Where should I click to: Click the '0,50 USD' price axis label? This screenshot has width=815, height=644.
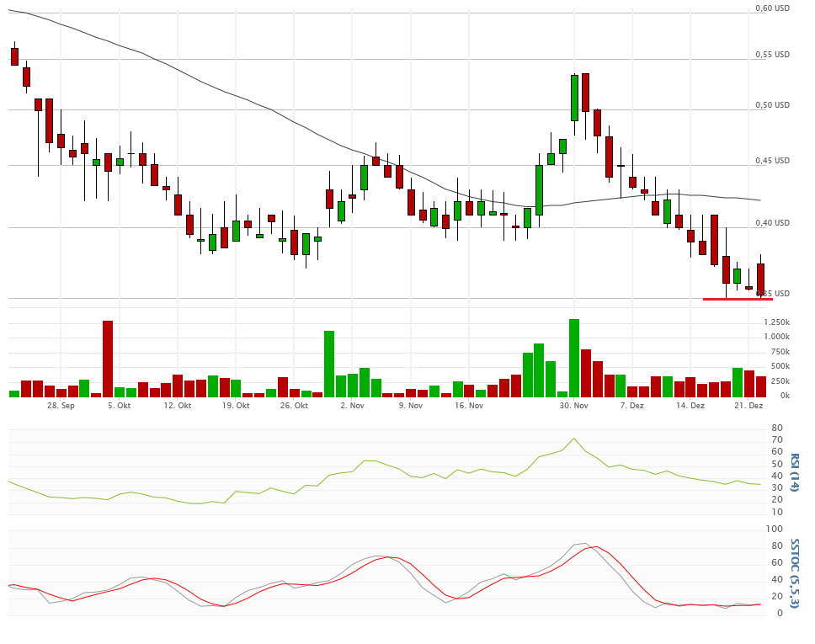point(772,105)
